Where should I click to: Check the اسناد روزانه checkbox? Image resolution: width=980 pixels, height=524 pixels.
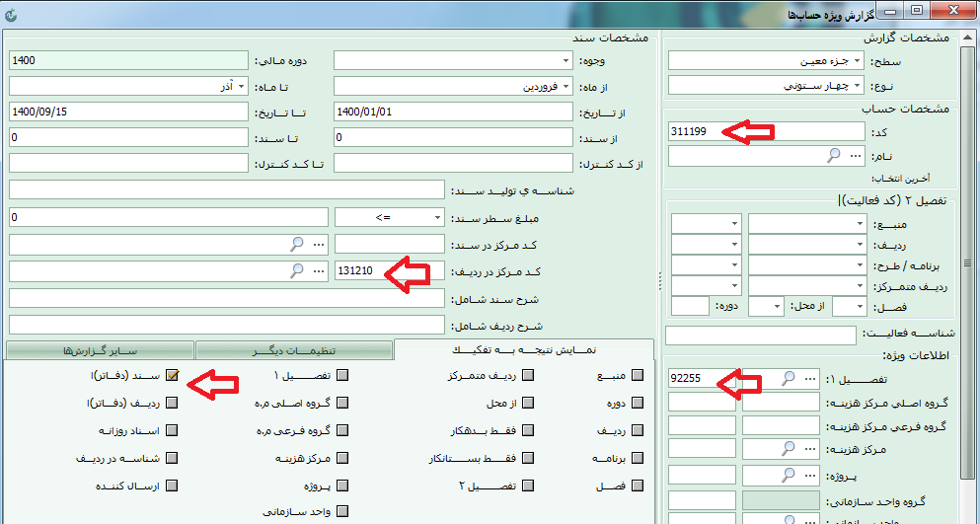tap(172, 430)
